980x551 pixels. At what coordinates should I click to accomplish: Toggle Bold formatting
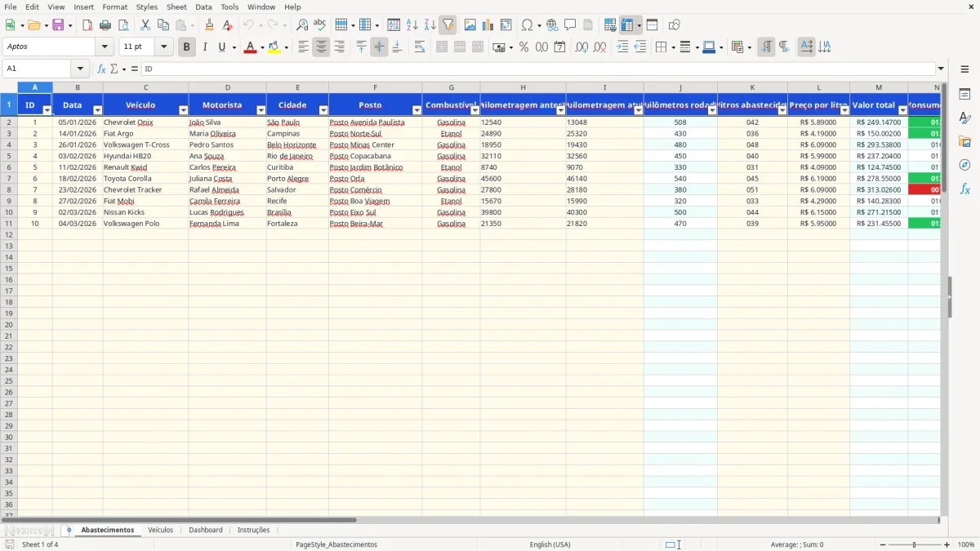(x=186, y=47)
